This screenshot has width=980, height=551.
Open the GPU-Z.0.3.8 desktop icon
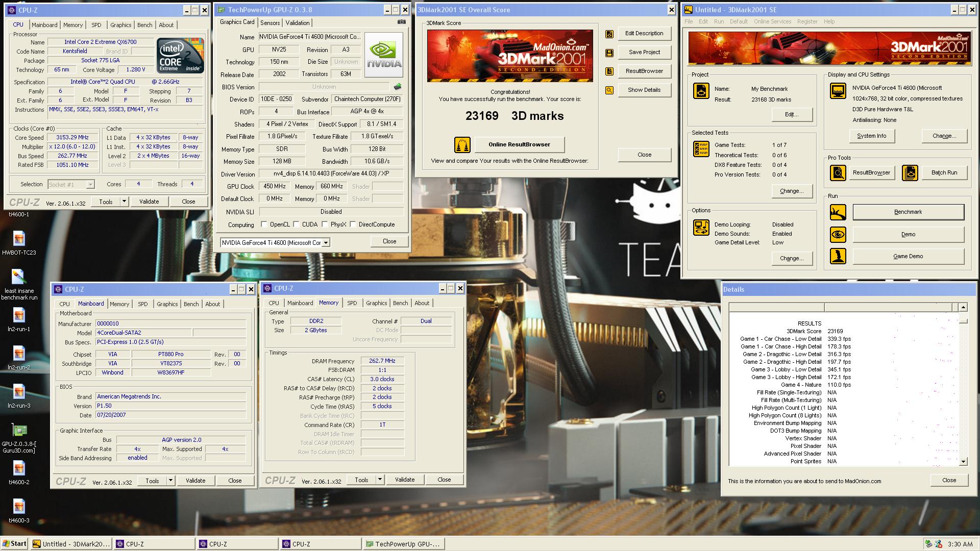coord(19,438)
